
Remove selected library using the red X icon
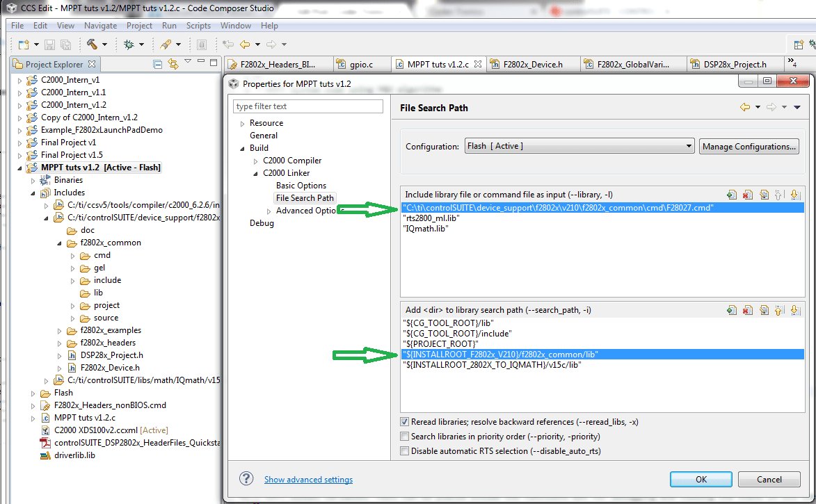coord(747,195)
